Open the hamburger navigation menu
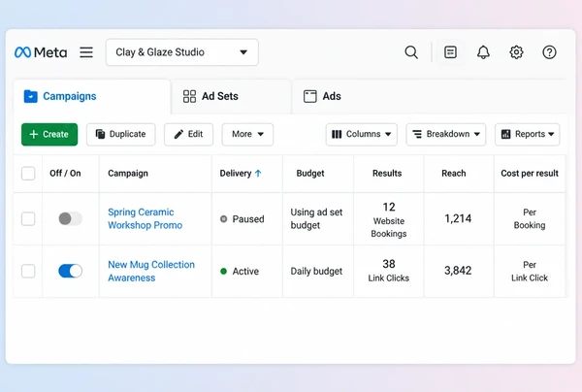Viewport: 582px width, 392px height. pos(86,52)
